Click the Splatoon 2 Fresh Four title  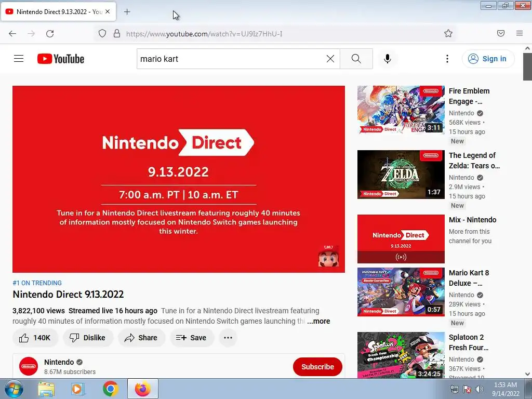pyautogui.click(x=469, y=342)
